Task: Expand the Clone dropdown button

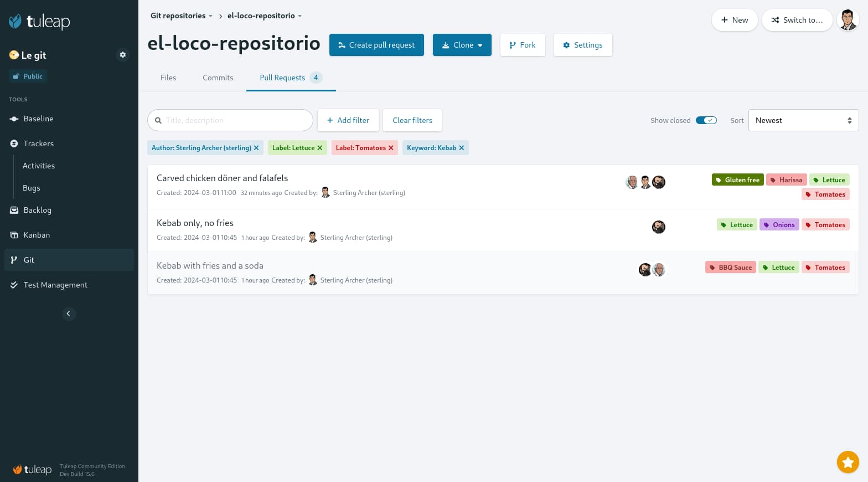Action: pyautogui.click(x=462, y=45)
